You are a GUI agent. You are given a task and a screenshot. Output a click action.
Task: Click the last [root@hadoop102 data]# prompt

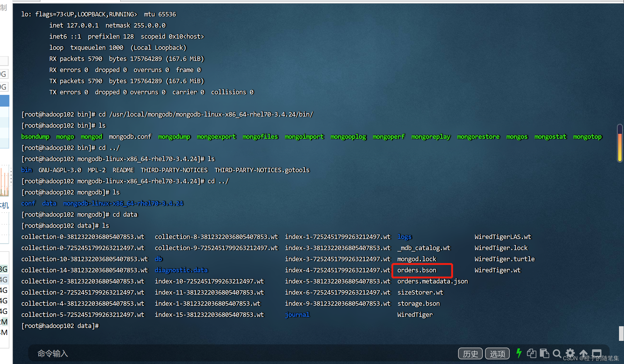click(60, 326)
